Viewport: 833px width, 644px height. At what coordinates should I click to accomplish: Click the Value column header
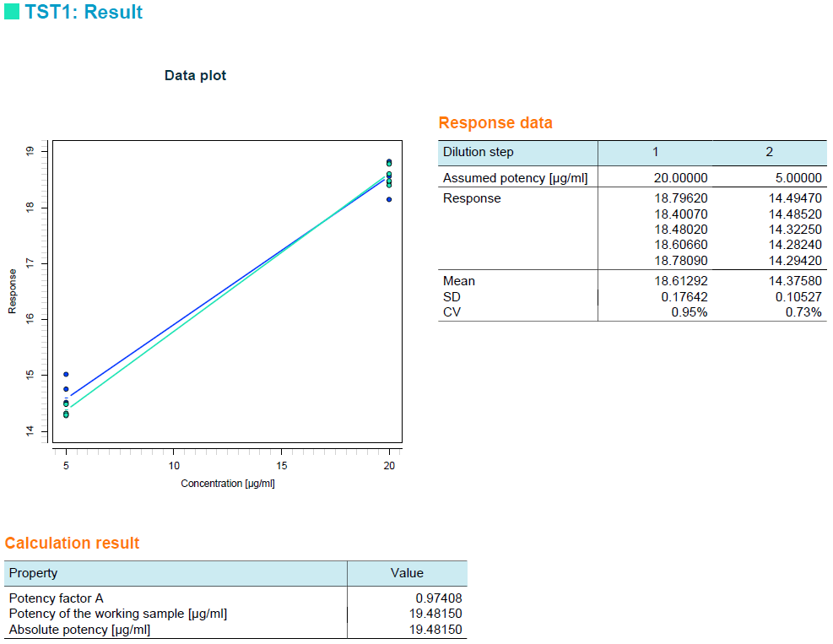click(406, 572)
